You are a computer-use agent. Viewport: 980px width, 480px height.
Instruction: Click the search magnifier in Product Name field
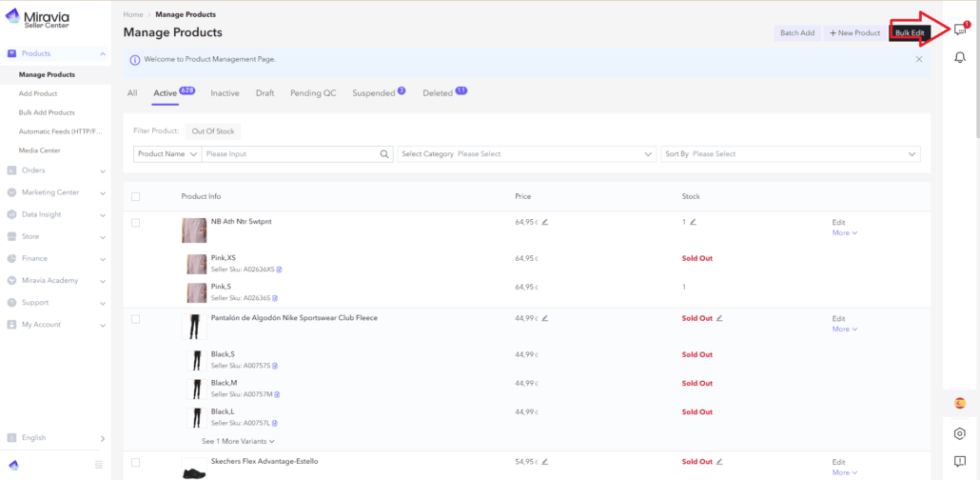pos(384,154)
